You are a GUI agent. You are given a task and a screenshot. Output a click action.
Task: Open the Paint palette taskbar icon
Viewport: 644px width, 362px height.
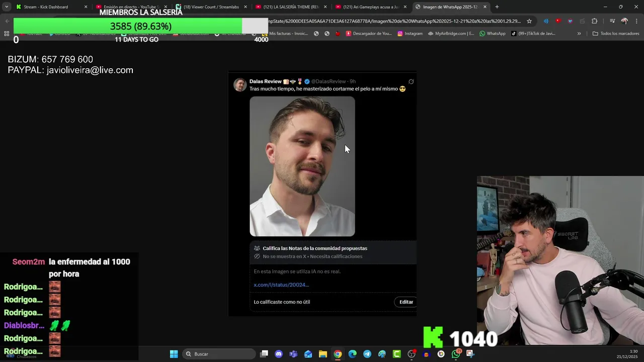pos(382,354)
